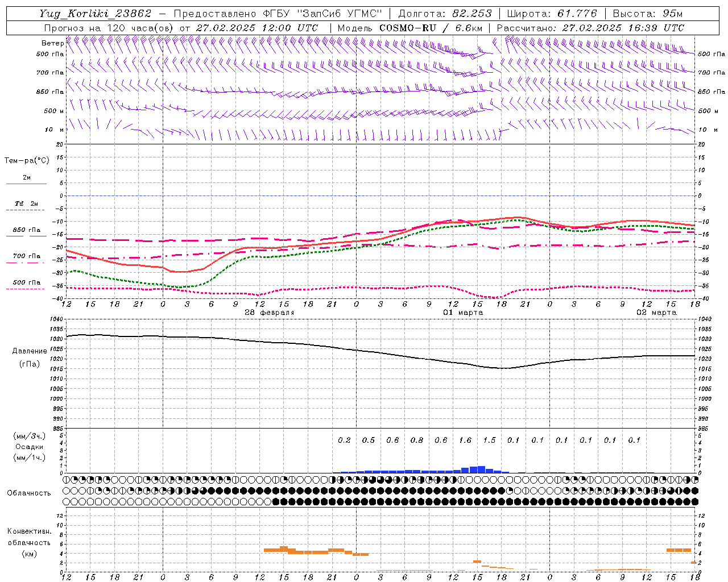This screenshot has height=582, width=728.
Task: Select the text Предоставлено ФГБУ "ЗапСиб УГМС"
Action: click(278, 14)
